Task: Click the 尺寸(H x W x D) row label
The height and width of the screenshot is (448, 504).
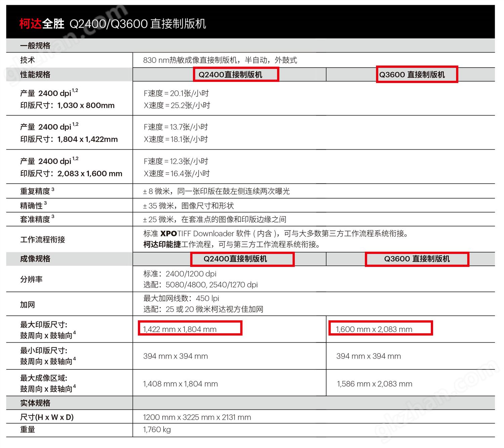Action: click(47, 417)
